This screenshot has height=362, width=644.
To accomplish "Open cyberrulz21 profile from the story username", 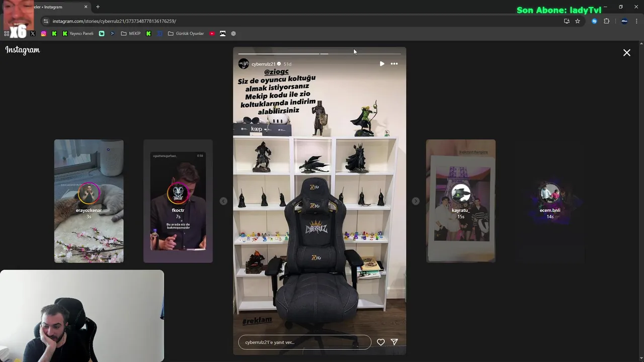I will [264, 64].
